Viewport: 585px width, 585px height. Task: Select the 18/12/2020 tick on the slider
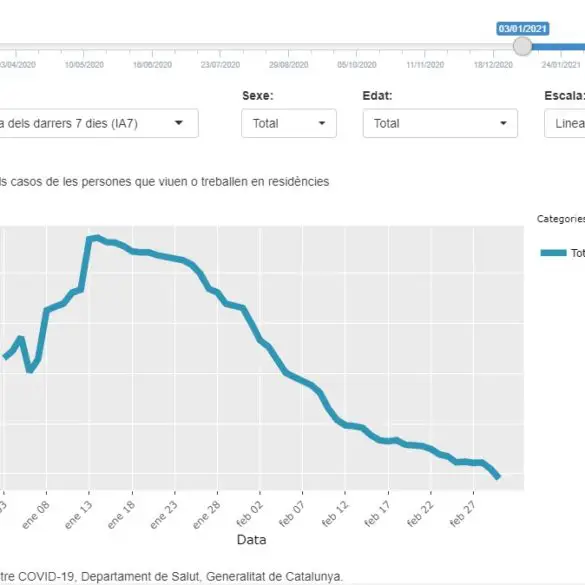[x=493, y=65]
